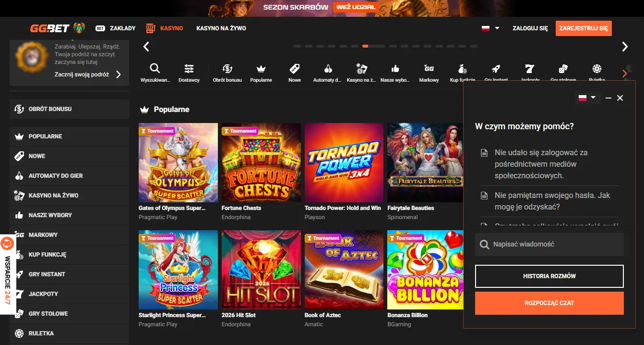The width and height of the screenshot is (644, 345).
Task: Select Kasyno na żywo in the sidebar
Action: click(x=69, y=196)
